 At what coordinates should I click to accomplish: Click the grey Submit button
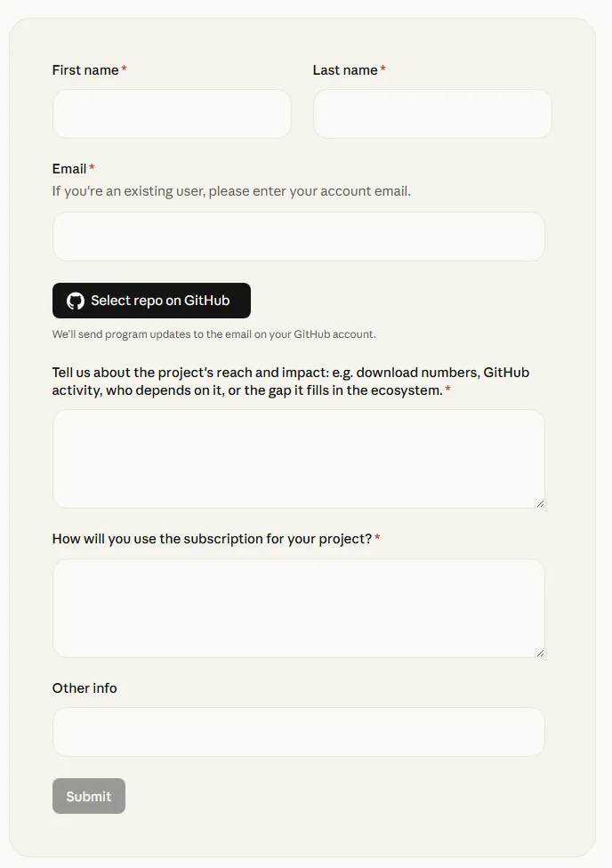pyautogui.click(x=89, y=796)
